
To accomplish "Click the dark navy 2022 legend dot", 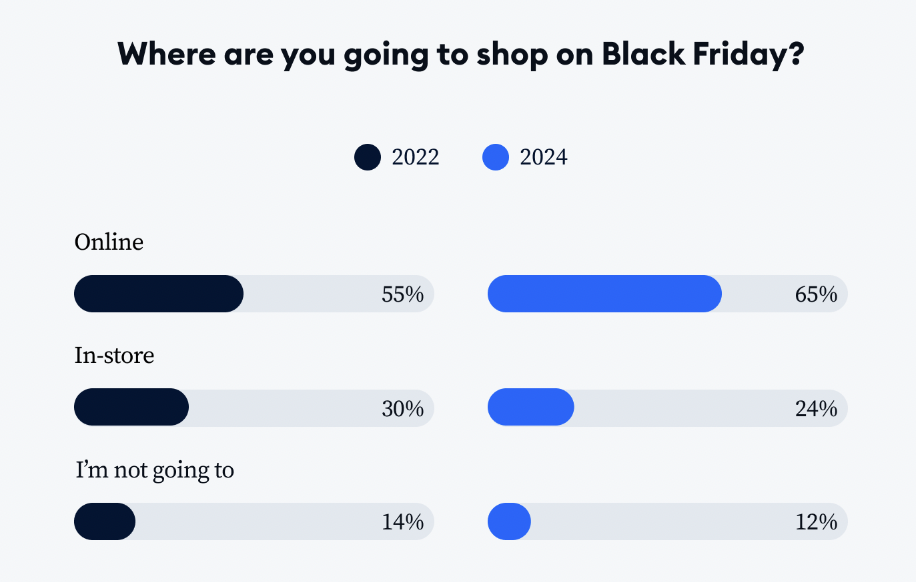I will point(367,157).
